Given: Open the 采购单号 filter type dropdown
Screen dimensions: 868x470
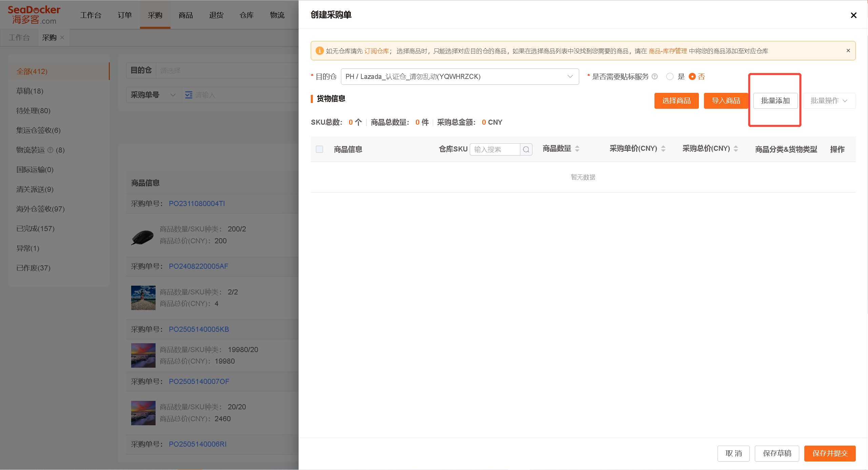Looking at the screenshot, I should 154,95.
